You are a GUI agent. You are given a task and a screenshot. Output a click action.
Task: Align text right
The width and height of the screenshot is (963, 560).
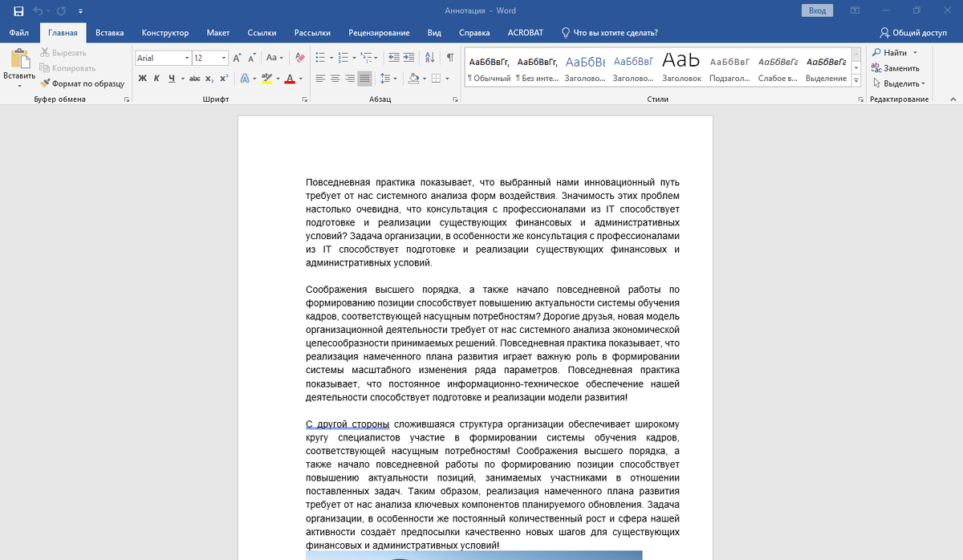(350, 79)
